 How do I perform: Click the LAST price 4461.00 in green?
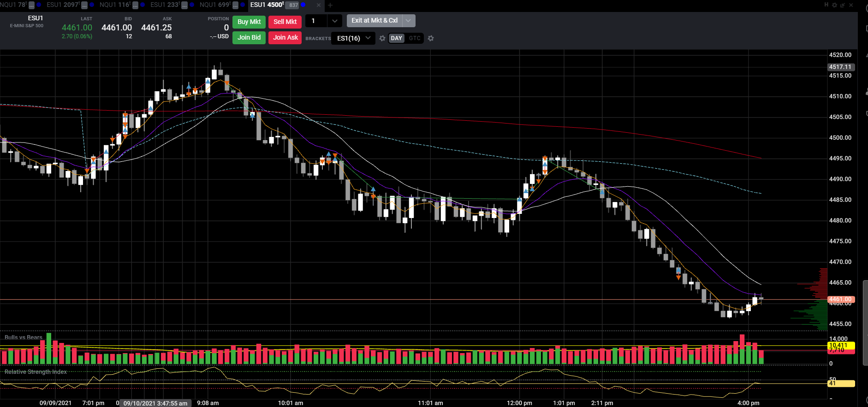tap(77, 28)
